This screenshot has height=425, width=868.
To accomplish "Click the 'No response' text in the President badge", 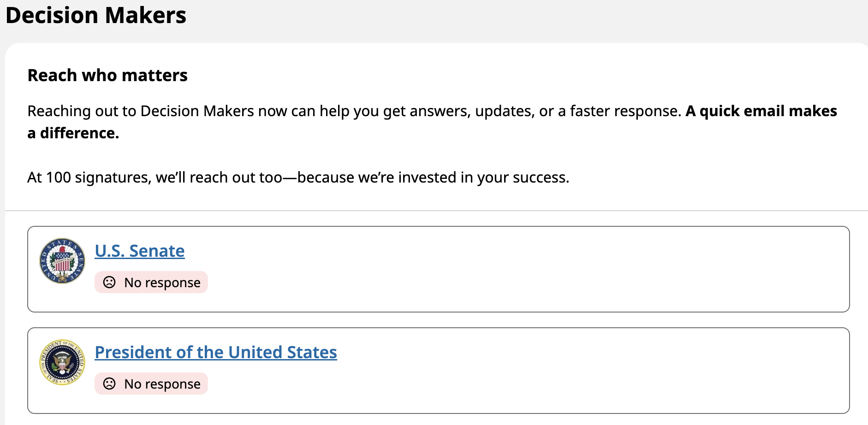I will coord(162,384).
